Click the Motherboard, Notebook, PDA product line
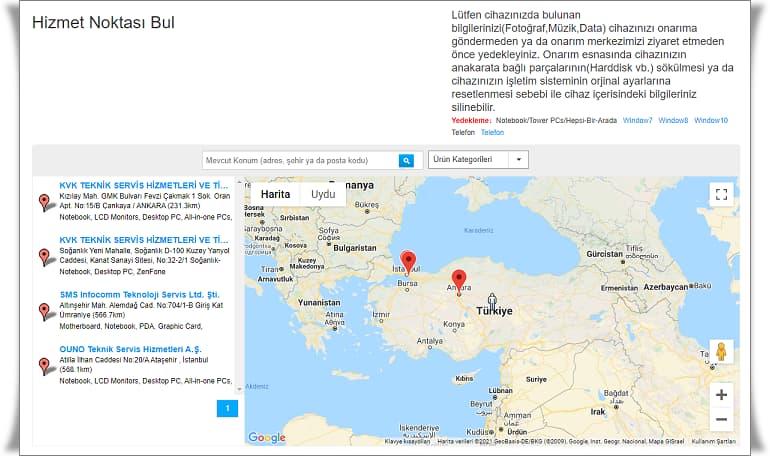The width and height of the screenshot is (770, 456). (131, 326)
